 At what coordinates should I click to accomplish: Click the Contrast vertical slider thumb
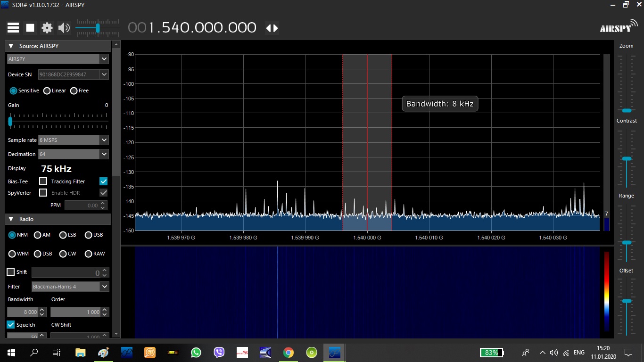pyautogui.click(x=627, y=159)
